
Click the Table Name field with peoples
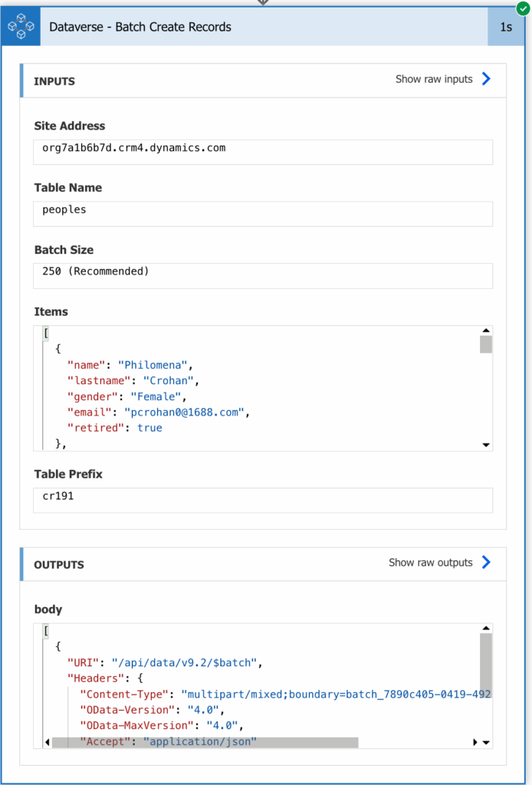point(263,214)
